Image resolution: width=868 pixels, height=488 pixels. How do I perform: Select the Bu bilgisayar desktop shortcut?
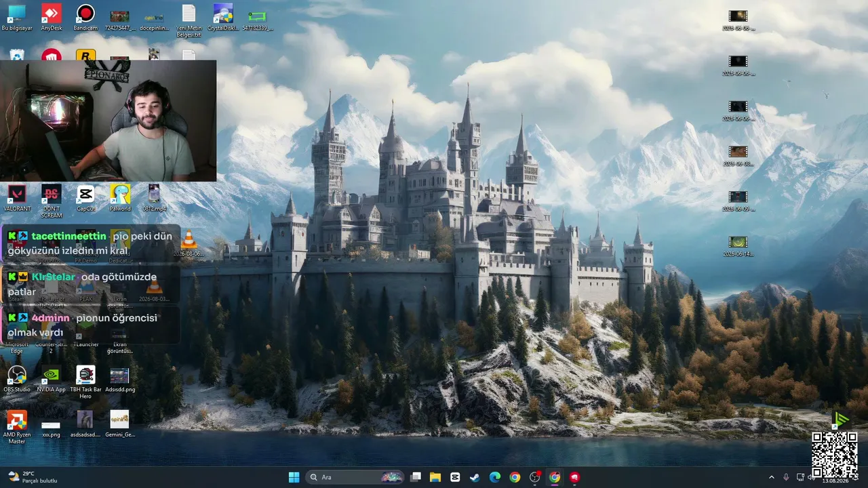click(x=16, y=18)
